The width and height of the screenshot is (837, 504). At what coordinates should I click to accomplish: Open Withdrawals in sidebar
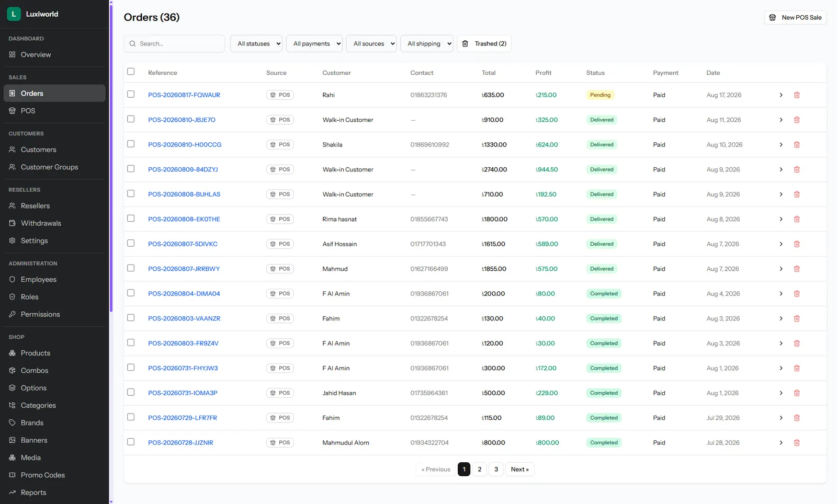(x=54, y=223)
